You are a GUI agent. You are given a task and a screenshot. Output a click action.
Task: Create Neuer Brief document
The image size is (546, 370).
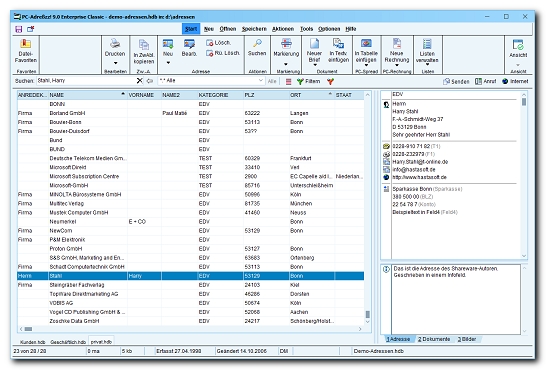click(314, 44)
